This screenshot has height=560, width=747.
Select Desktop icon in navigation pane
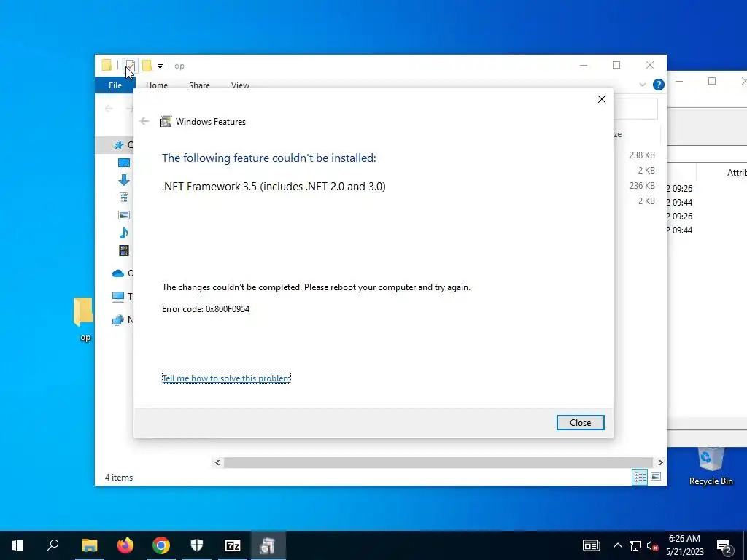[124, 163]
